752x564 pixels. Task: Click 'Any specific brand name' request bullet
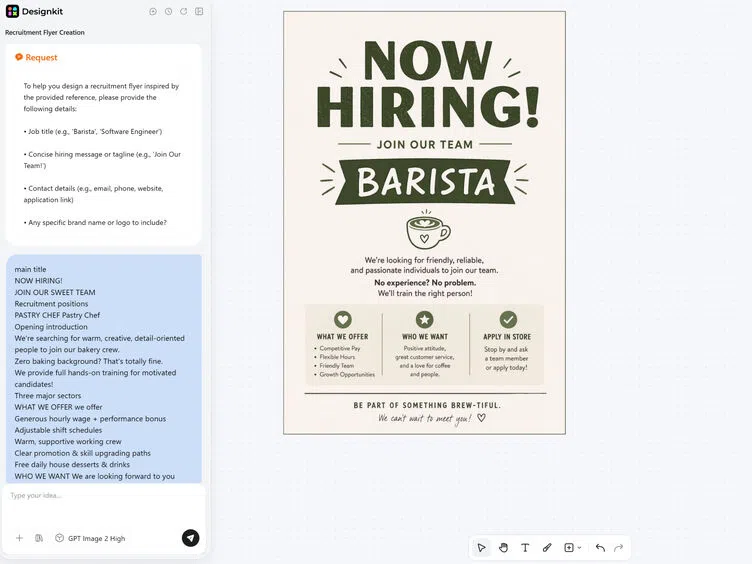coord(95,223)
